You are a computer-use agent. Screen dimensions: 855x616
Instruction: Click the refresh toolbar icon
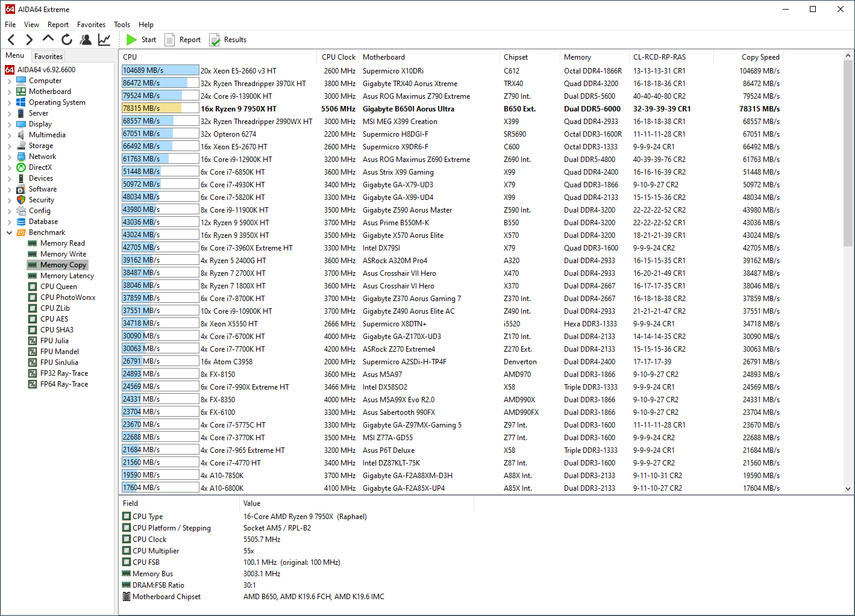click(67, 40)
